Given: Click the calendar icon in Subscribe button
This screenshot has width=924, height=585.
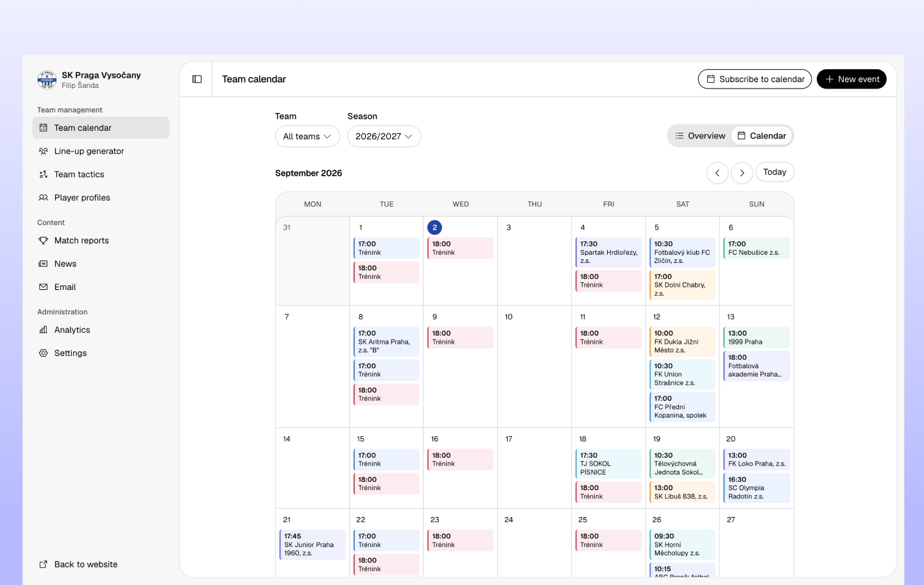Looking at the screenshot, I should (711, 79).
